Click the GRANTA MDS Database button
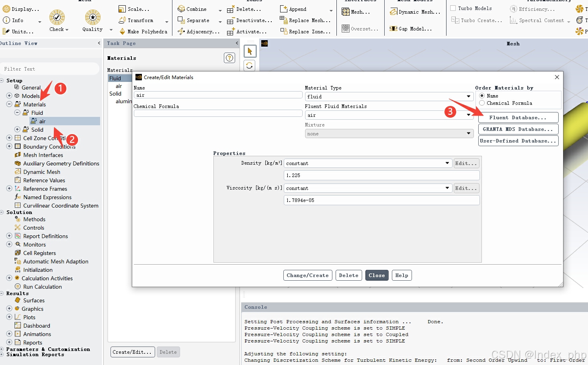 [518, 129]
